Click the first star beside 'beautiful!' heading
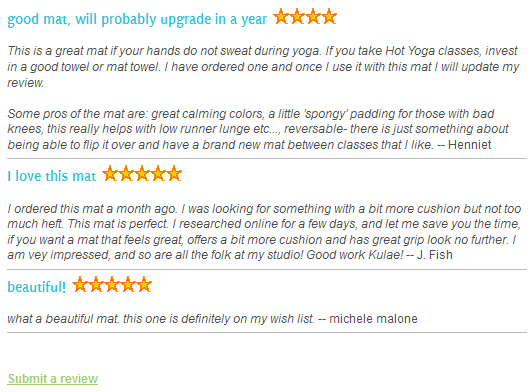 coord(80,284)
